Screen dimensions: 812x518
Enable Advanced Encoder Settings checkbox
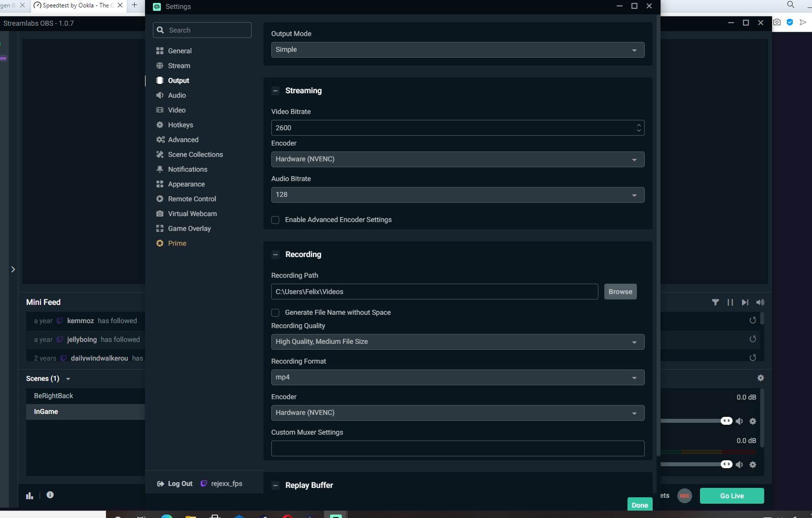click(x=275, y=220)
